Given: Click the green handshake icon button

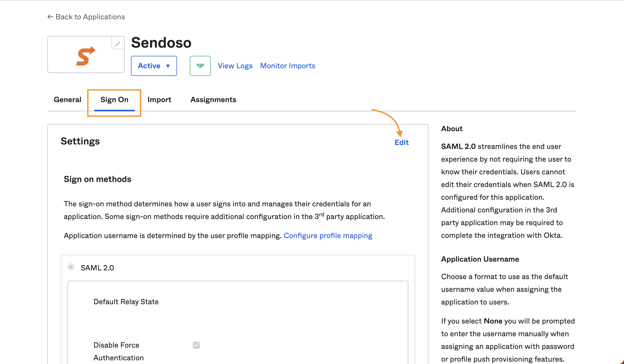Looking at the screenshot, I should point(200,66).
